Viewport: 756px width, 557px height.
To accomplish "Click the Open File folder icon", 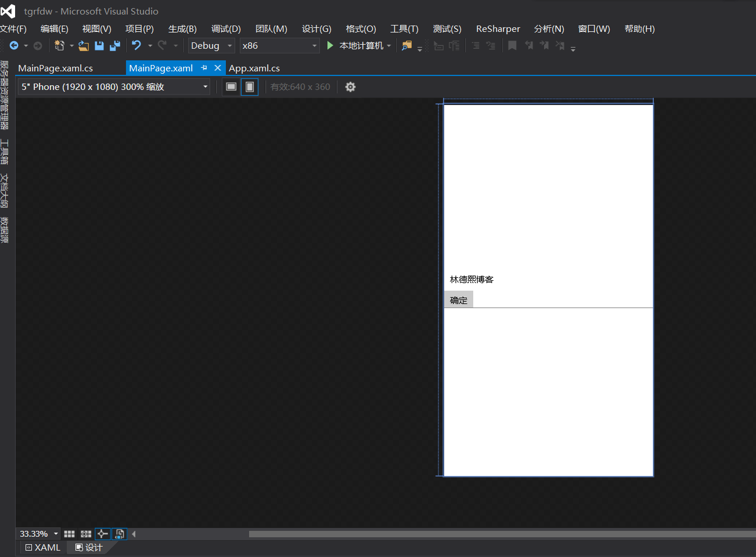I will 84,45.
